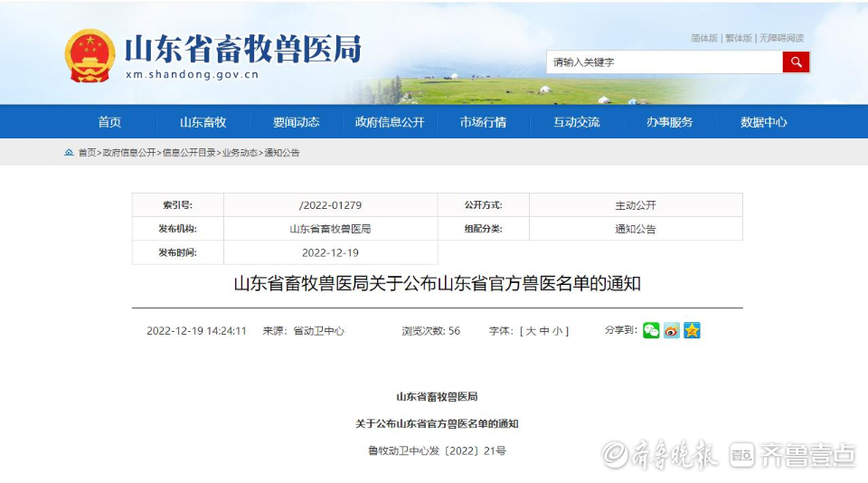Click bold subtitle 关于公布山东省官方兽医名单的通知
The image size is (868, 483).
[437, 423]
